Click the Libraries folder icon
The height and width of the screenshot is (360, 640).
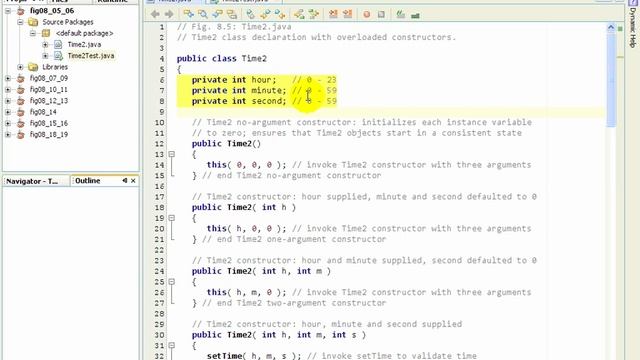coord(33,67)
